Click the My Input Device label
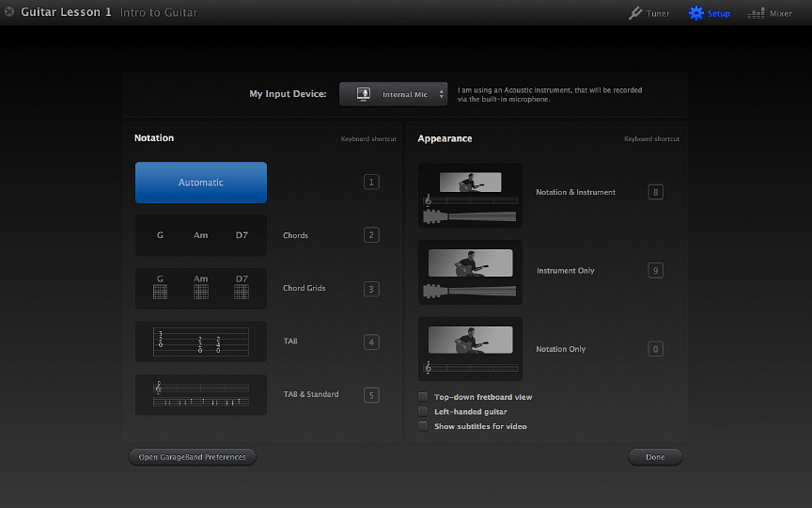Image resolution: width=812 pixels, height=508 pixels. (288, 94)
